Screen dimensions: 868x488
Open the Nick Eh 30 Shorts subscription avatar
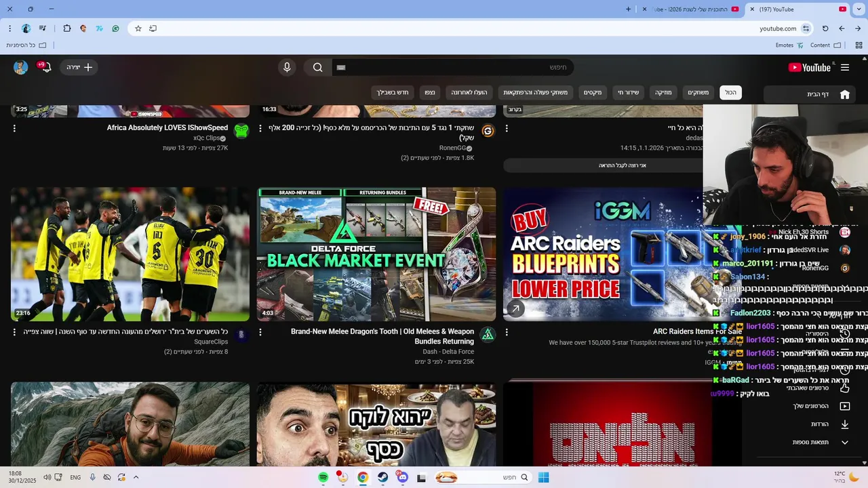pos(845,232)
